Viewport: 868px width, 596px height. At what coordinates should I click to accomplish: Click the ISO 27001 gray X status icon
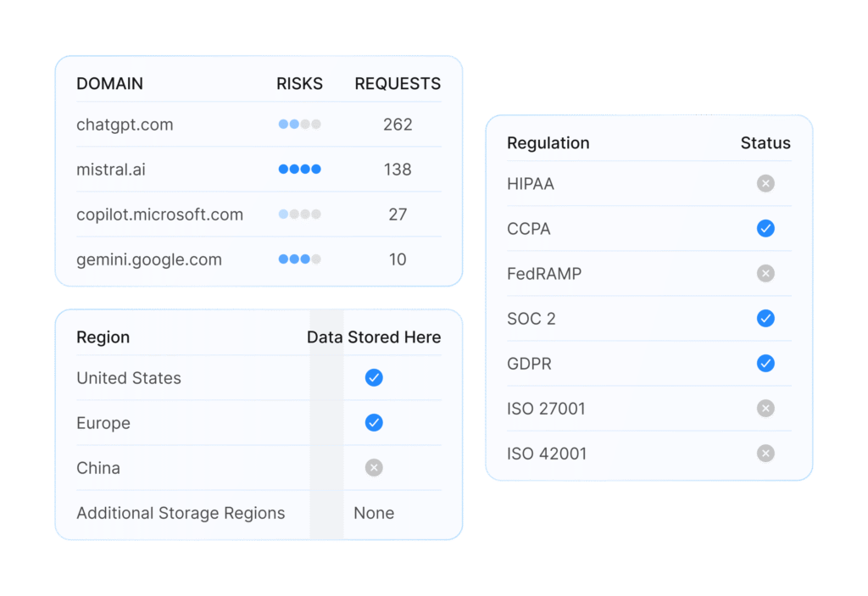(x=765, y=409)
